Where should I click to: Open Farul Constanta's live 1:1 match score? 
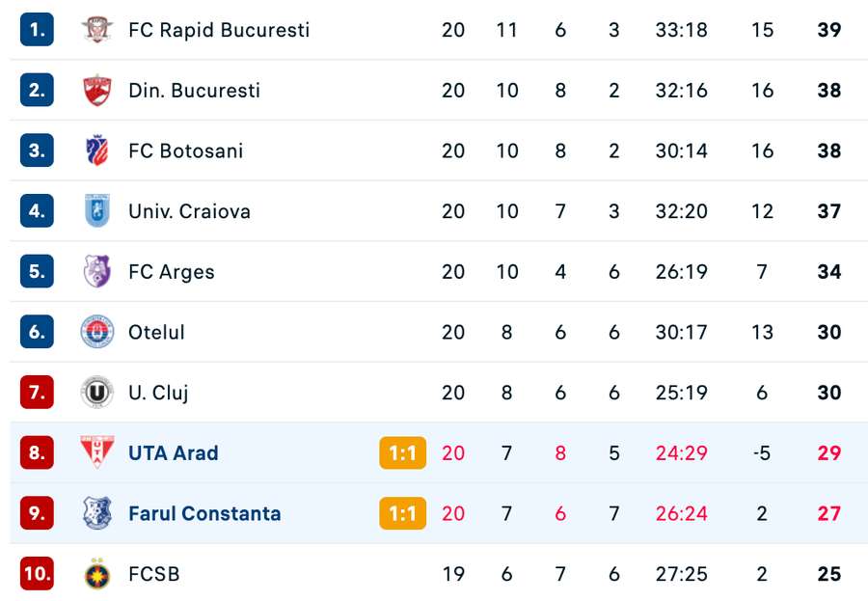[x=402, y=513]
